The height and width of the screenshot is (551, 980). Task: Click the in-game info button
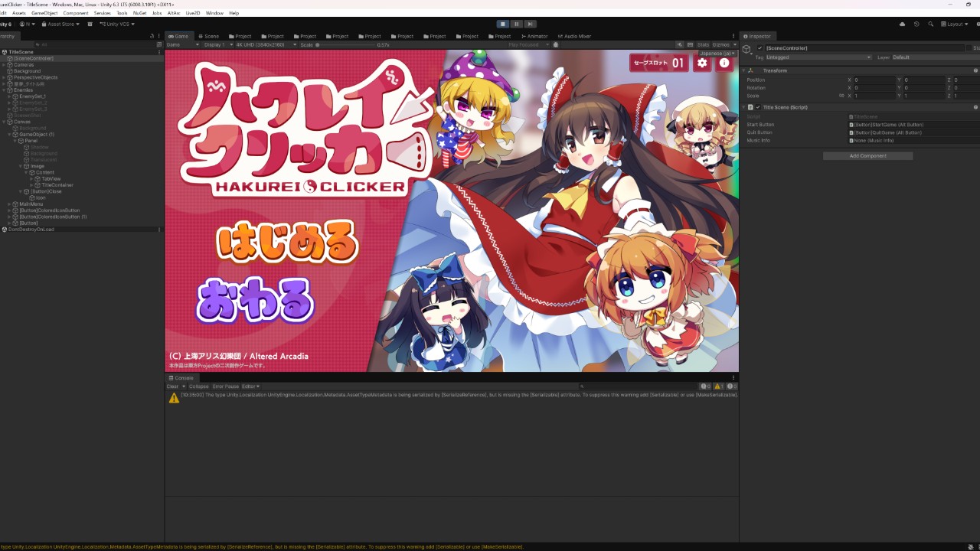click(x=724, y=63)
